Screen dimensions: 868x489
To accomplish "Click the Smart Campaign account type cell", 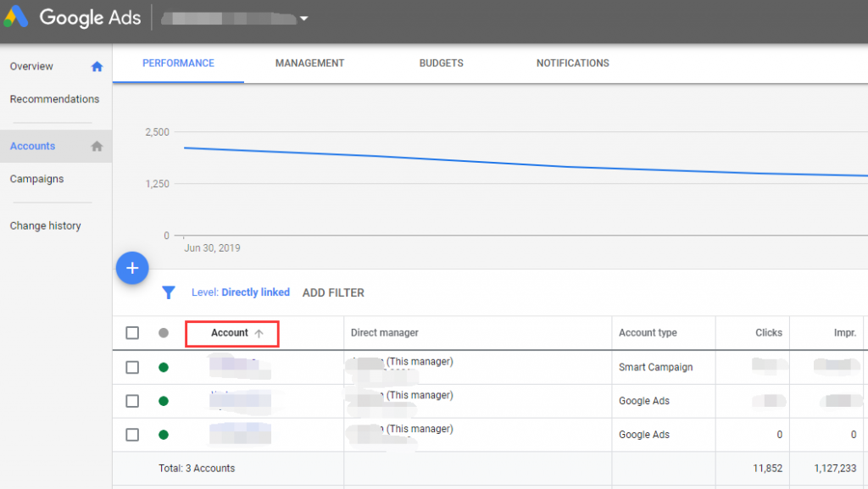I will [x=655, y=367].
